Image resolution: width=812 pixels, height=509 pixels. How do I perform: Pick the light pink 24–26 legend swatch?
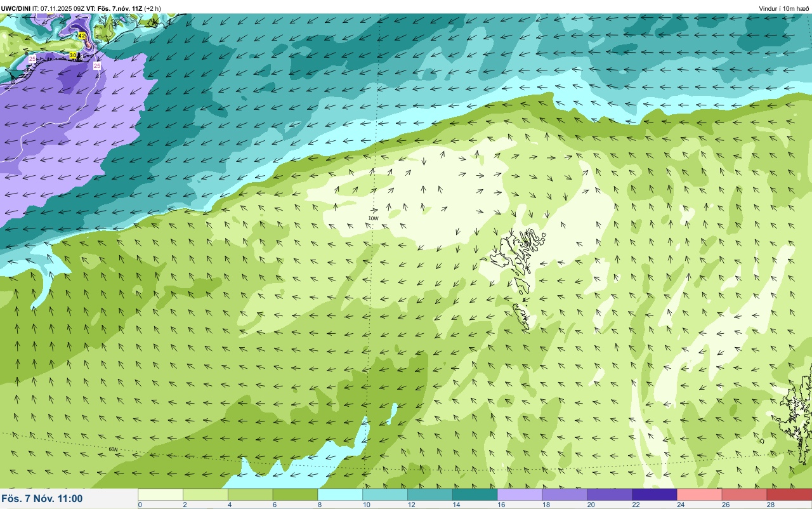tap(700, 494)
